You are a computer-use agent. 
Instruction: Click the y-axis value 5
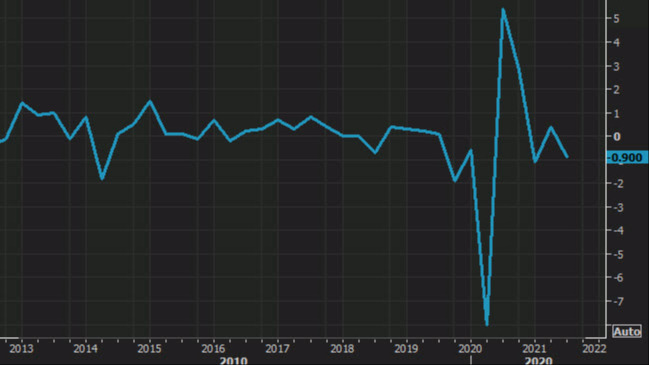click(617, 19)
